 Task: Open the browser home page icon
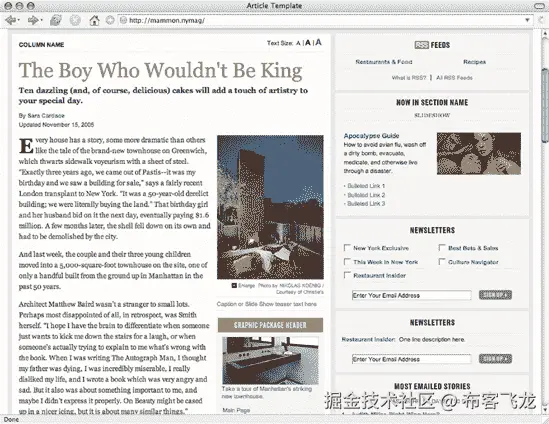[x=94, y=20]
